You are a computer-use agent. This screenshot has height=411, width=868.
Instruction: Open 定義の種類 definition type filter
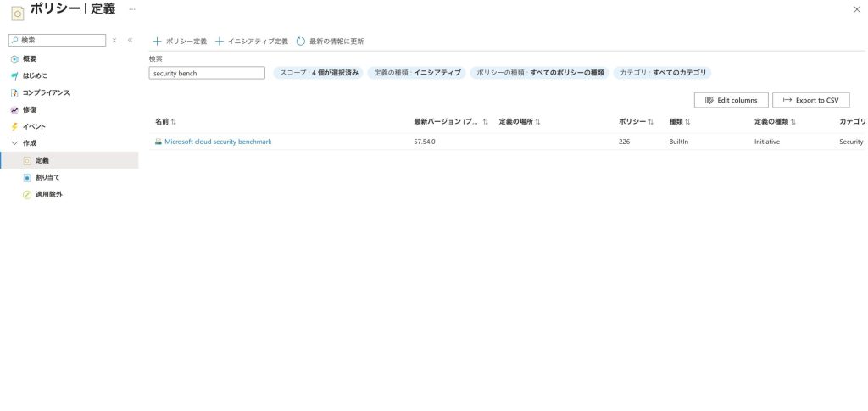[x=417, y=73]
